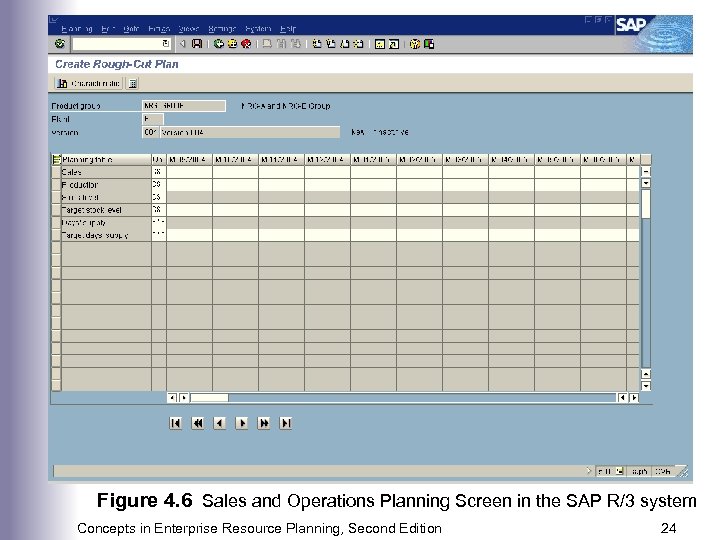Click the first month Production cell
Screen dimensions: 720x540
189,185
